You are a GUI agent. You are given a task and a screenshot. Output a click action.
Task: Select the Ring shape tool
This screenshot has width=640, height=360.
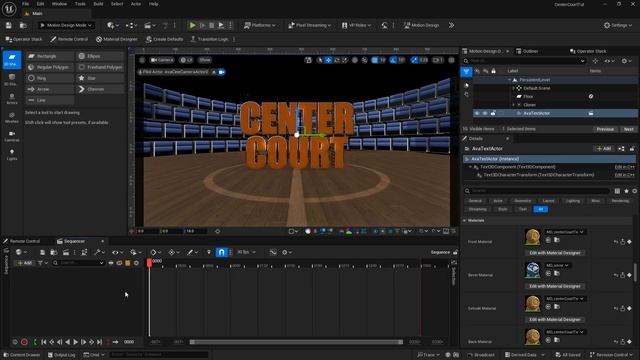[x=50, y=78]
